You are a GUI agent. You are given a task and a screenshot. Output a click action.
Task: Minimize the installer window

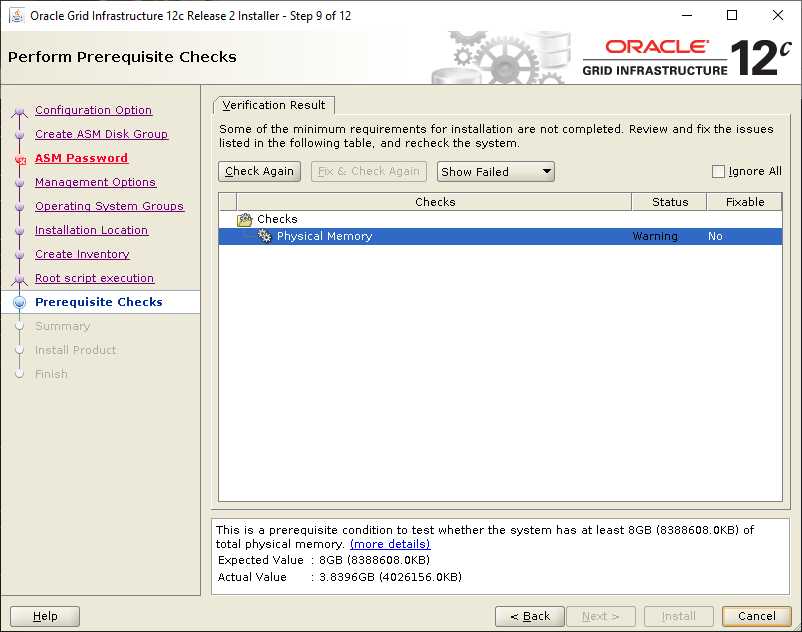coord(687,15)
